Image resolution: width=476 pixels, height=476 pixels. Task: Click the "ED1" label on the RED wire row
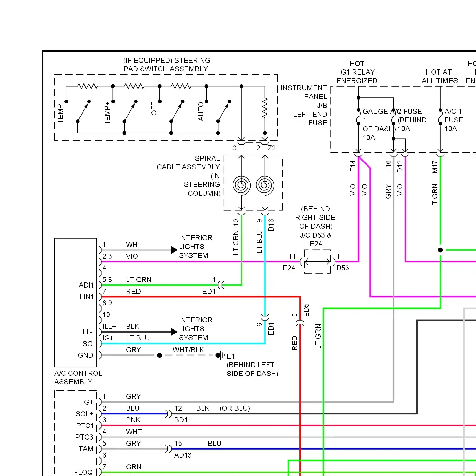pos(209,291)
